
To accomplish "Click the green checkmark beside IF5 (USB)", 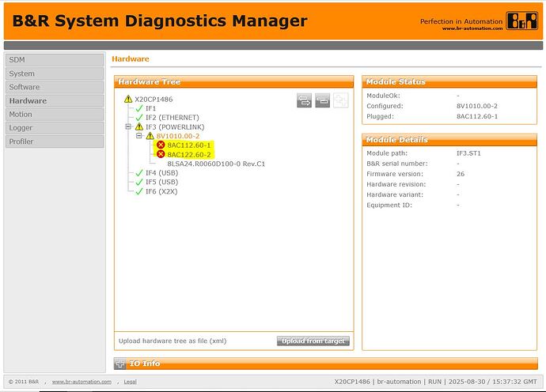I will tap(139, 182).
